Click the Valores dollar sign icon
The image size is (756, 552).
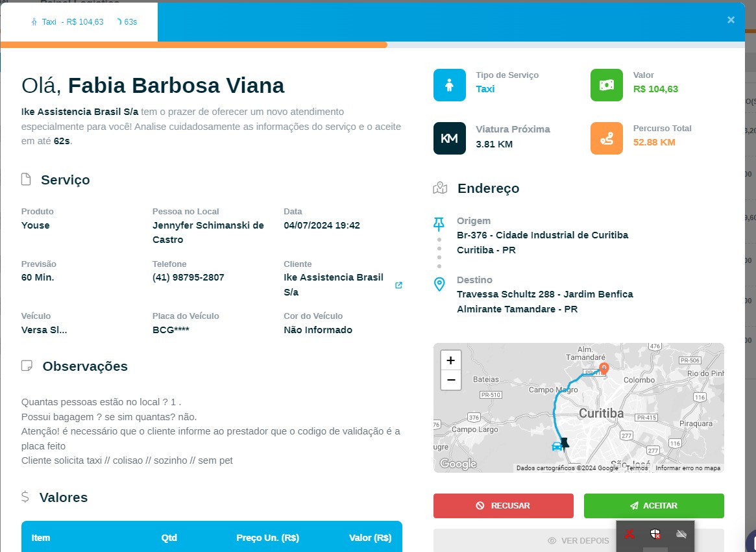(x=25, y=497)
